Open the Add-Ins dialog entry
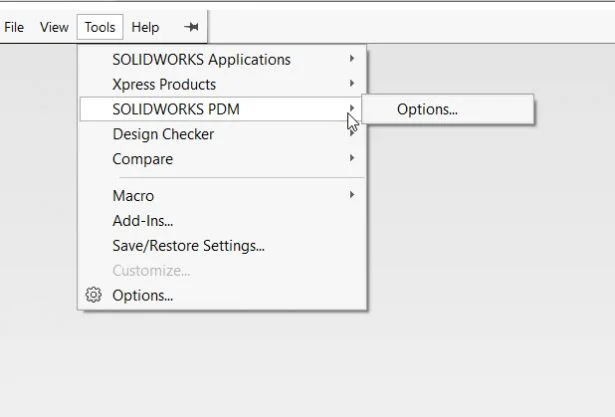Image resolution: width=615 pixels, height=417 pixels. [143, 221]
